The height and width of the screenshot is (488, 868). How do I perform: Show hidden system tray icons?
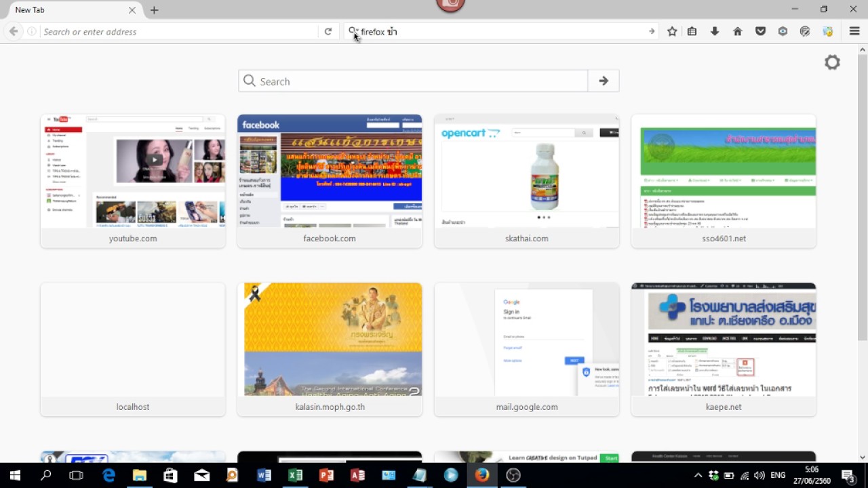point(698,475)
